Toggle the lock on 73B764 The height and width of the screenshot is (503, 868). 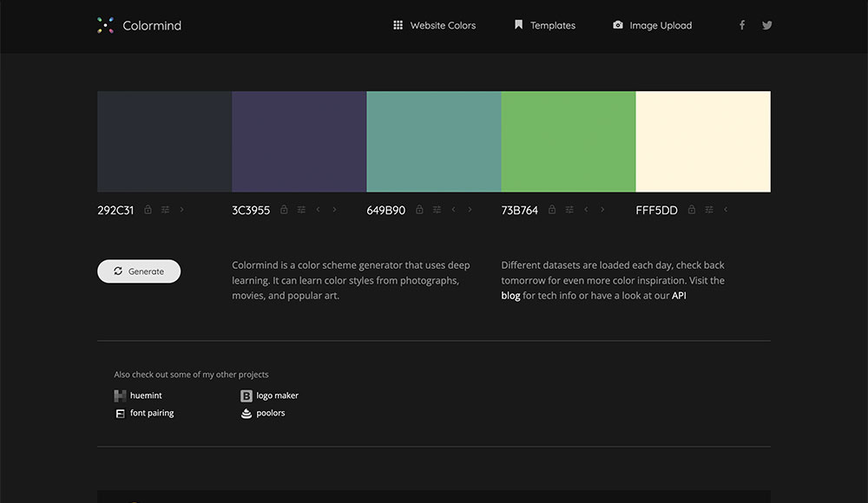(552, 209)
